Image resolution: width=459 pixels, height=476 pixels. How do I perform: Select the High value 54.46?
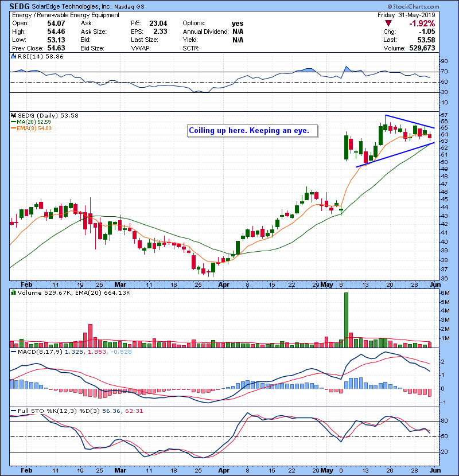pos(56,32)
